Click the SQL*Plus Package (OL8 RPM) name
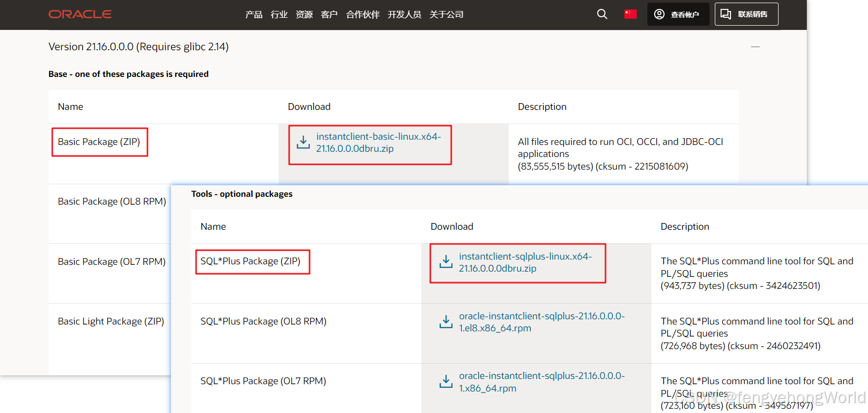The image size is (868, 413). [264, 321]
